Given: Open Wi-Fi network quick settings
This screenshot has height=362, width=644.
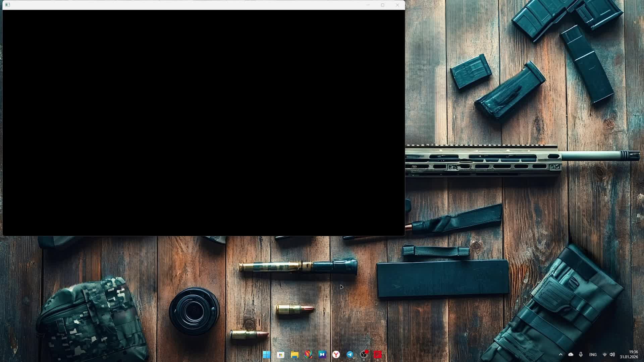Looking at the screenshot, I should [605, 355].
